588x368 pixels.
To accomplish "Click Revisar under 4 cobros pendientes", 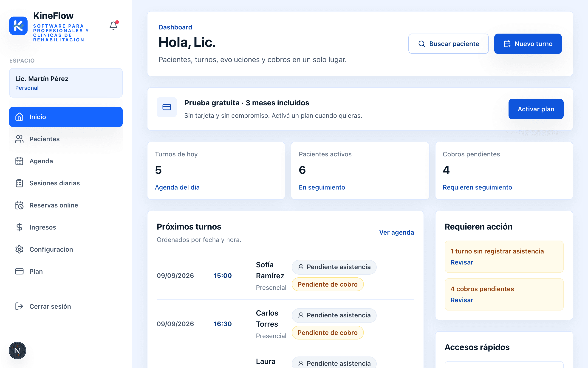I will point(462,300).
